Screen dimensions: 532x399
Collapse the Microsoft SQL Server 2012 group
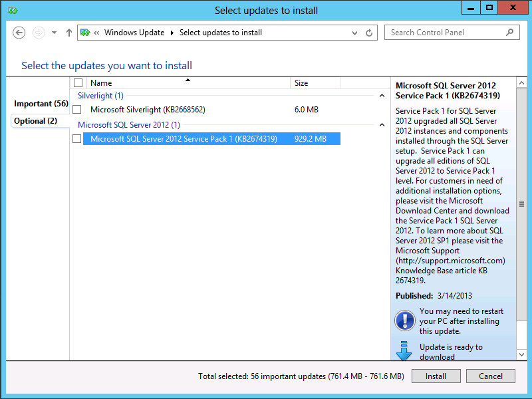pyautogui.click(x=382, y=125)
